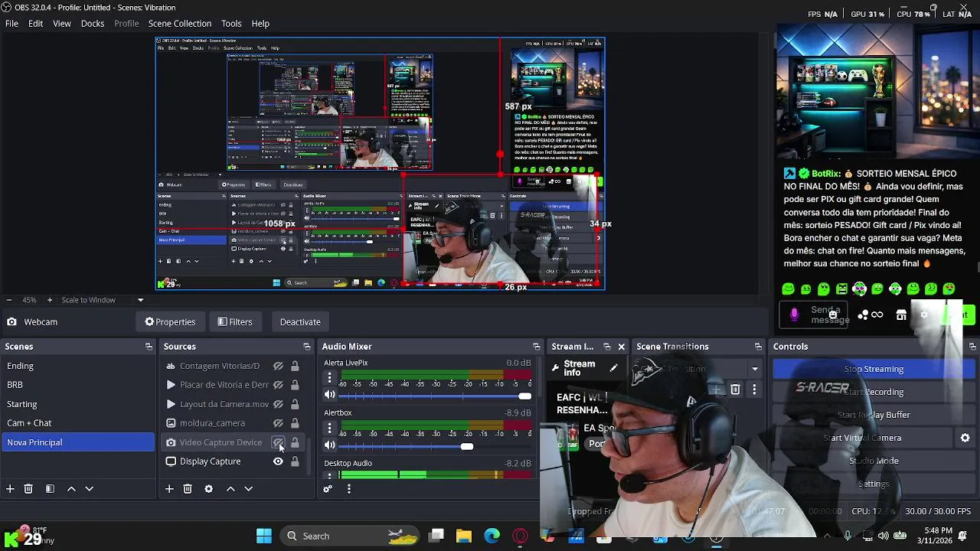The height and width of the screenshot is (551, 980).
Task: Float the Scene Transitions dock
Action: point(758,347)
